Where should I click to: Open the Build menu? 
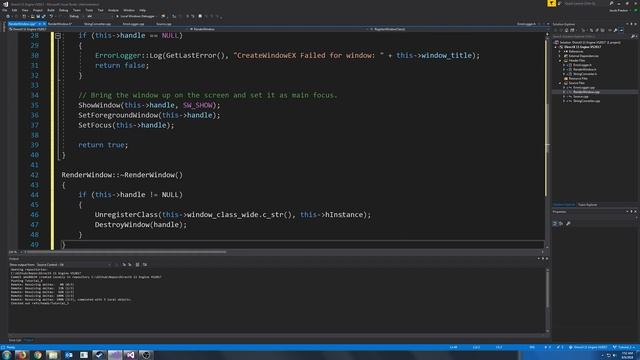(x=51, y=10)
